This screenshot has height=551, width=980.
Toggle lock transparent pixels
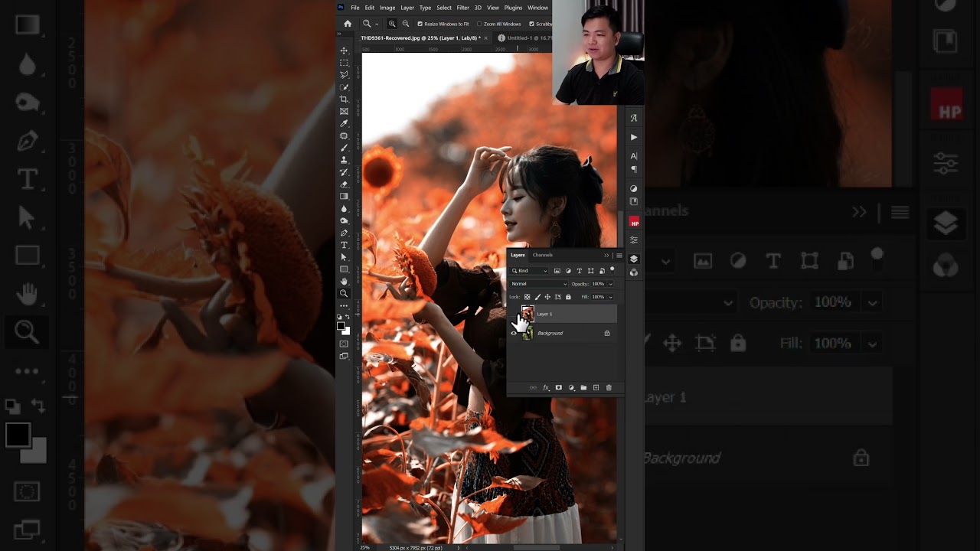coord(527,297)
